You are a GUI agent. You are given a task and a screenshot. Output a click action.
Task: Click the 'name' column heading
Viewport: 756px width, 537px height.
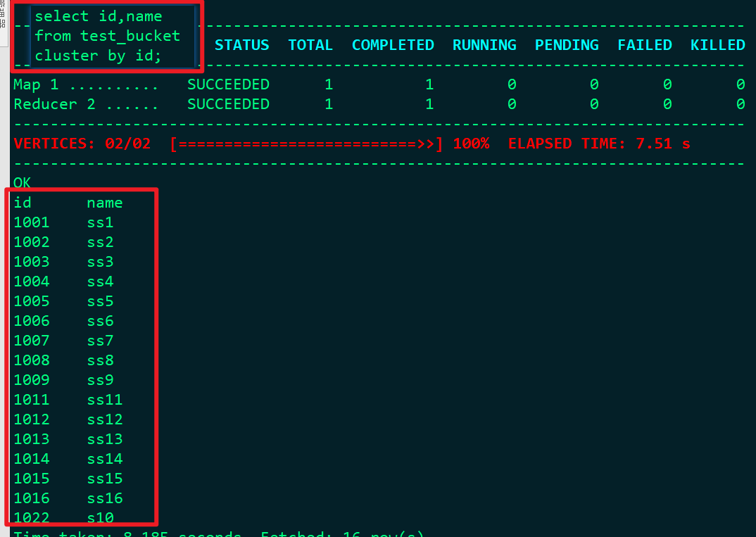[105, 203]
